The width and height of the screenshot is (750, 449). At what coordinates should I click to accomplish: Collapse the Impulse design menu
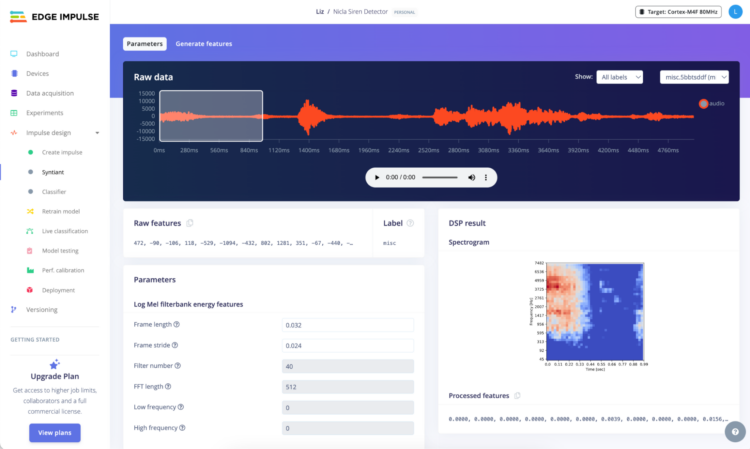click(97, 132)
